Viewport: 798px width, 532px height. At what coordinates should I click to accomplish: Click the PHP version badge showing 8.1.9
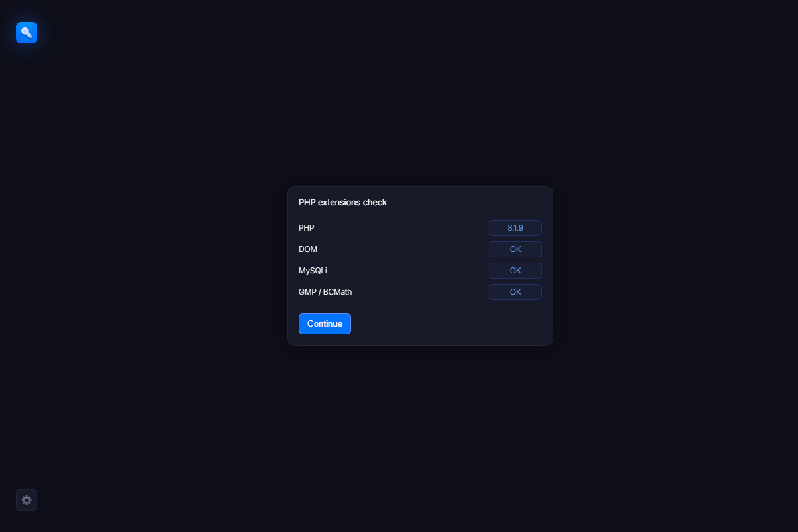[x=515, y=227]
